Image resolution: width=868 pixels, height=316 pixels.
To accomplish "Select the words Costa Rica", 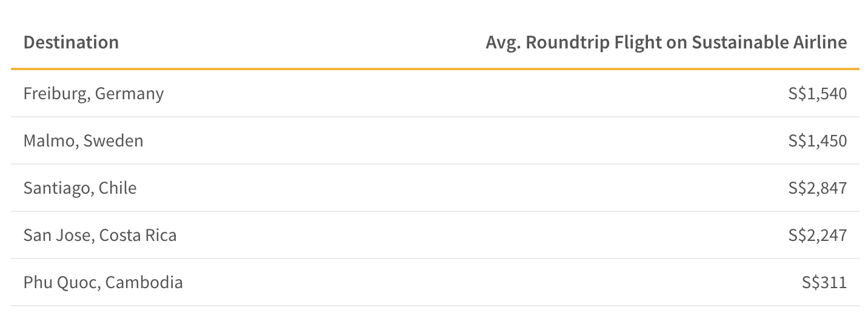I will 138,235.
